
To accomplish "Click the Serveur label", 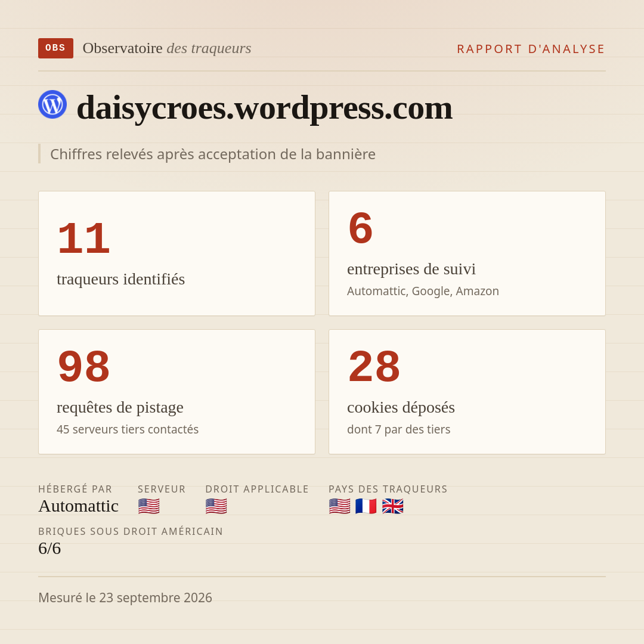I will tap(162, 489).
